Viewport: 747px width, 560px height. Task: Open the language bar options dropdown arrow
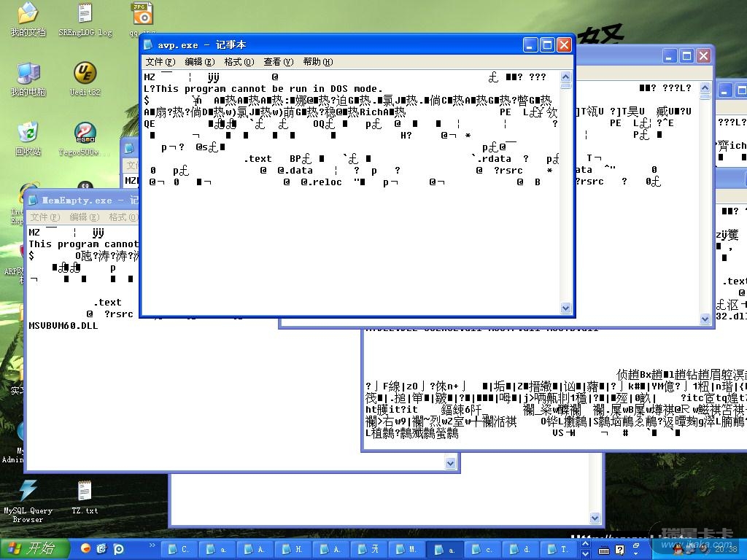tap(635, 554)
